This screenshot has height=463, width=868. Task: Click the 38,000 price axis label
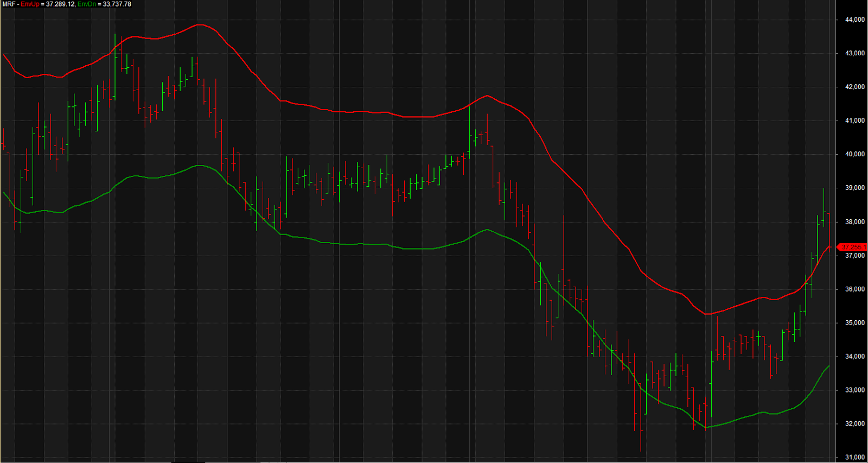pos(855,222)
